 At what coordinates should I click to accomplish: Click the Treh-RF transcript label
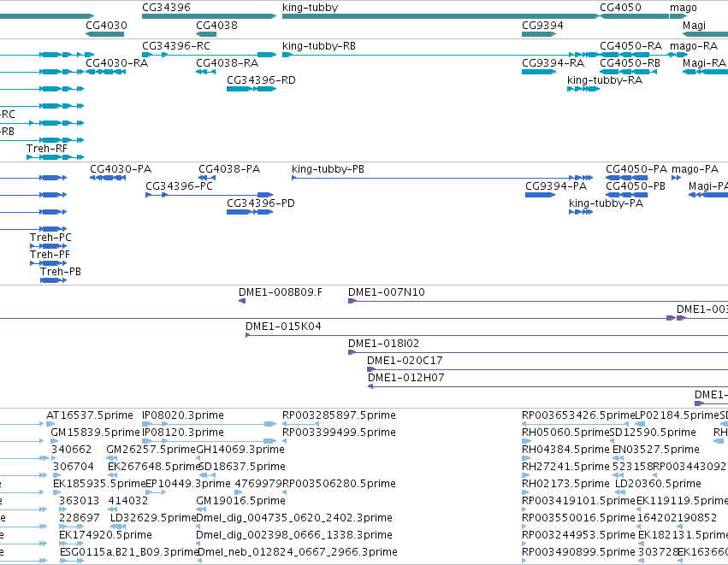(47, 149)
